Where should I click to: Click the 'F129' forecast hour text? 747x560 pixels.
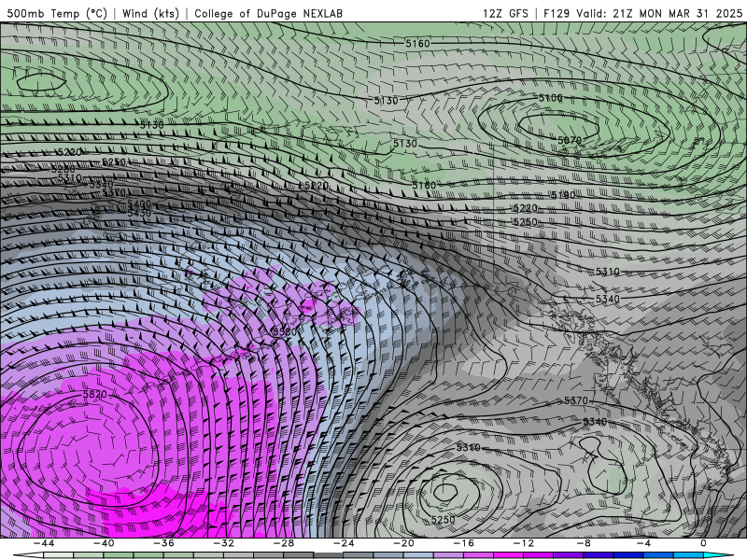pos(557,13)
